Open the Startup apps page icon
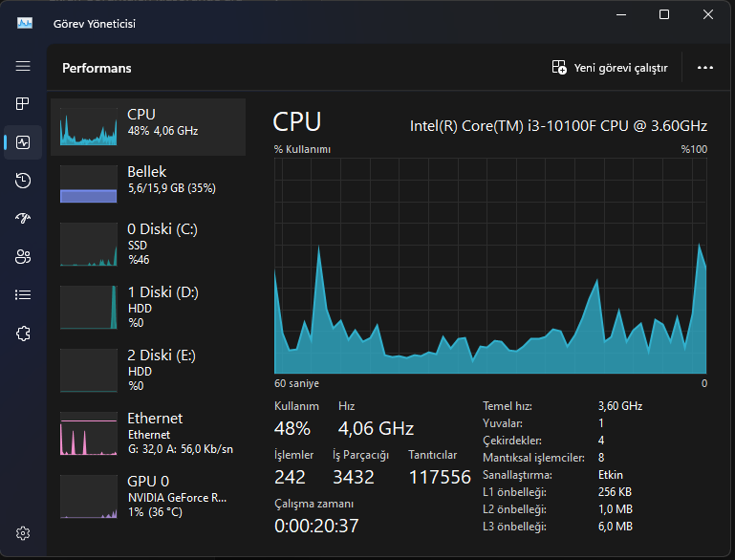This screenshot has height=560, width=735. pyautogui.click(x=23, y=219)
